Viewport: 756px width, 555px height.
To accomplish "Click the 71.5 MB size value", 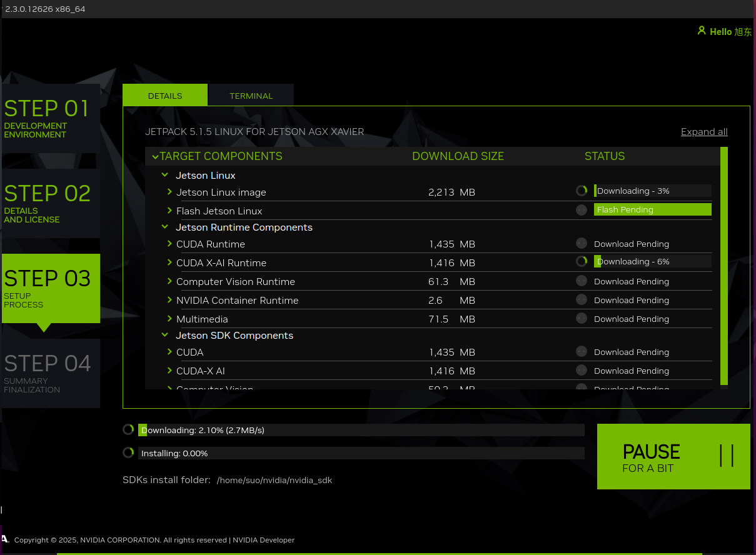I will [x=451, y=319].
